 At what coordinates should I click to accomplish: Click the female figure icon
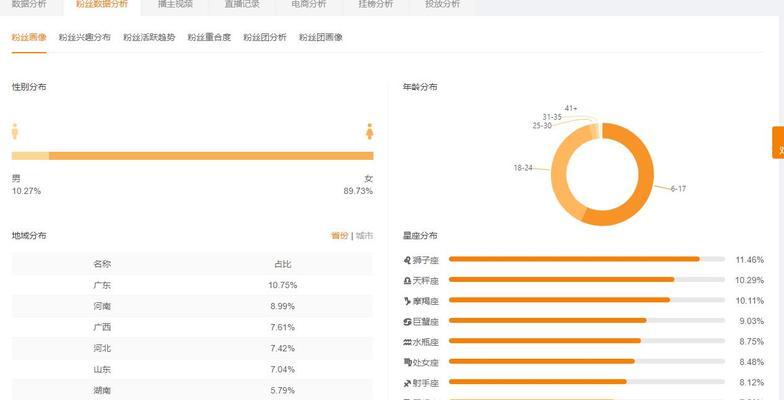[x=370, y=132]
